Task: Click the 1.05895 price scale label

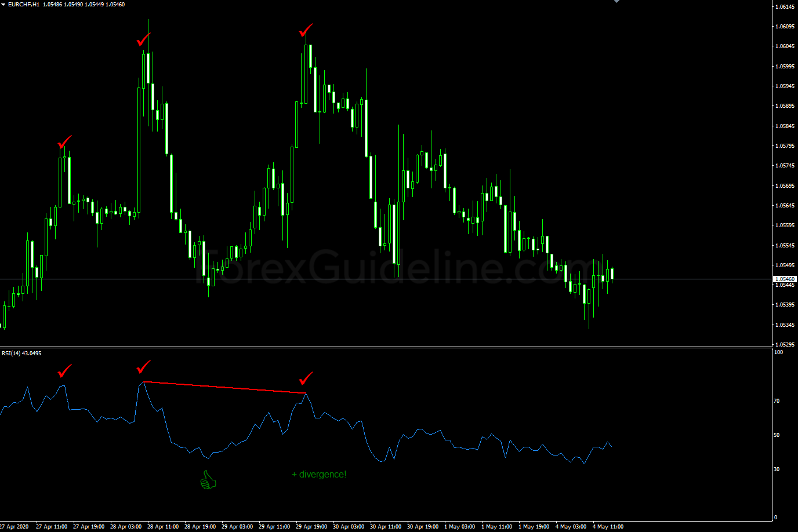Action: (x=785, y=106)
